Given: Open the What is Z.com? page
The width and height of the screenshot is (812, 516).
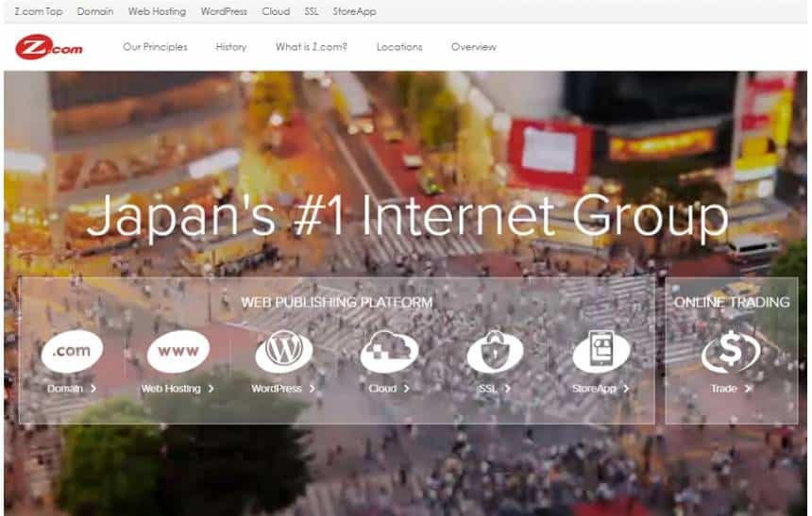Looking at the screenshot, I should click(312, 47).
